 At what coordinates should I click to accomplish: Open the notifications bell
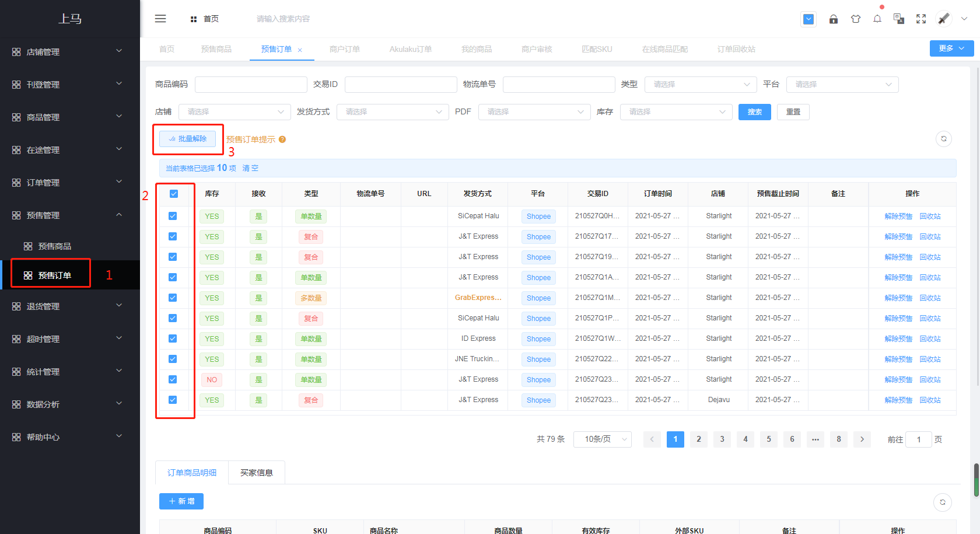[x=877, y=19]
